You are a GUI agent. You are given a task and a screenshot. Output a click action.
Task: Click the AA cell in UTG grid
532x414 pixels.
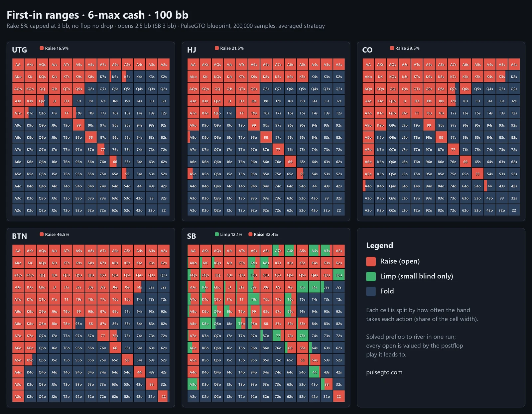[x=18, y=65]
